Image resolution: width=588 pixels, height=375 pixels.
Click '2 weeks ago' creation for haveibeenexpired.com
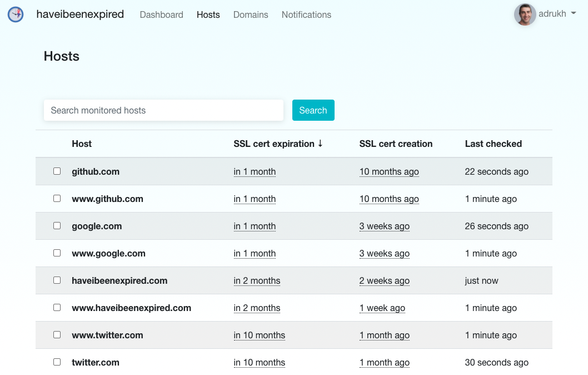coord(385,281)
